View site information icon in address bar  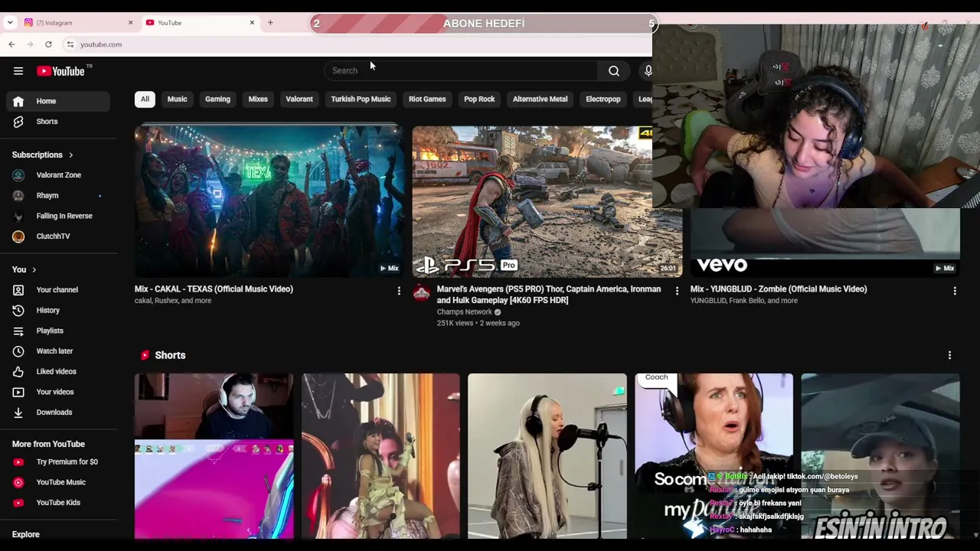click(x=70, y=44)
